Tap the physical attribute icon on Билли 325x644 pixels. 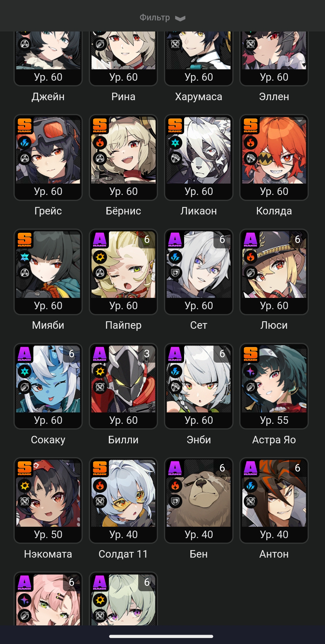pyautogui.click(x=100, y=372)
